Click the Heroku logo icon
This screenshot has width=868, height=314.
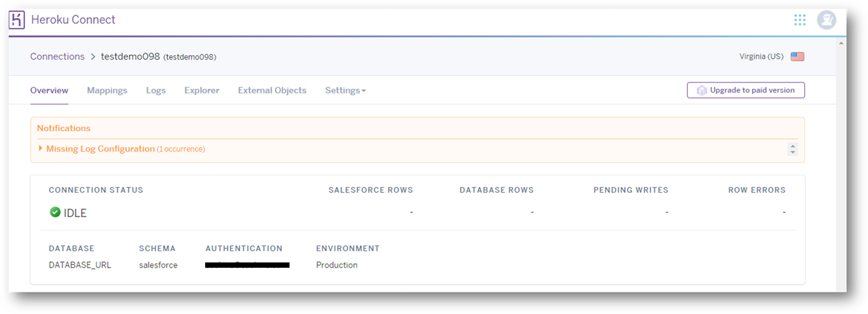pos(17,20)
